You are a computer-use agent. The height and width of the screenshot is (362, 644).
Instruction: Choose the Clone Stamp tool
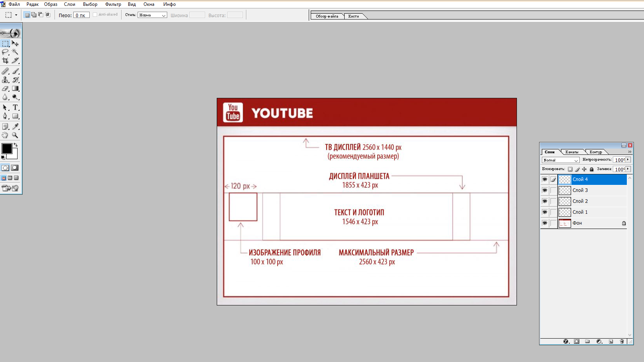5,80
